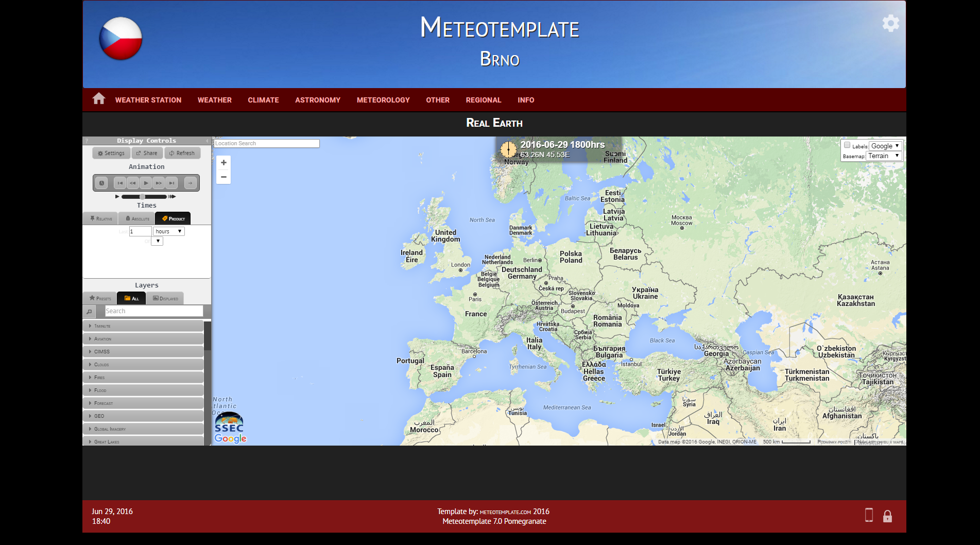The height and width of the screenshot is (545, 980).
Task: Refresh the map layers
Action: pyautogui.click(x=182, y=153)
